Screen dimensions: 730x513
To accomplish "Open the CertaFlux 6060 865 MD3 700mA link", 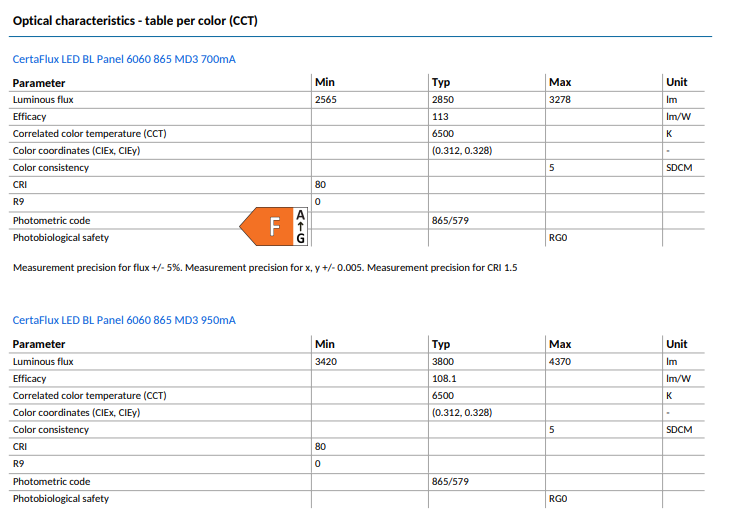I will (124, 59).
